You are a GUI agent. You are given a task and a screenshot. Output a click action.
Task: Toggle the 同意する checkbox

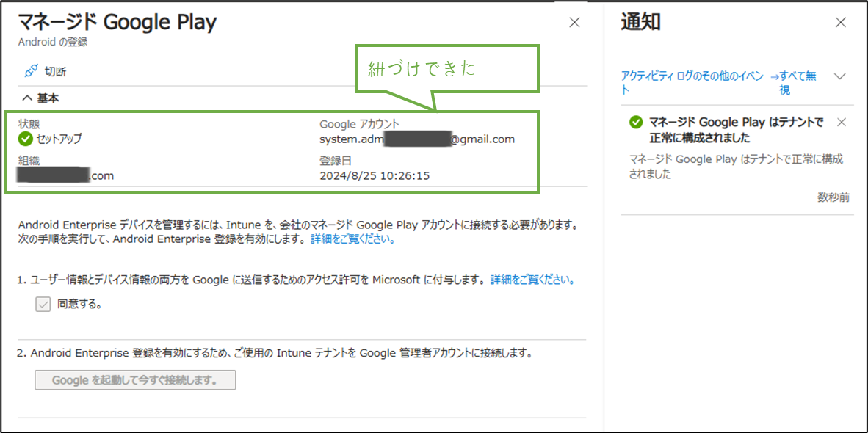tap(43, 304)
